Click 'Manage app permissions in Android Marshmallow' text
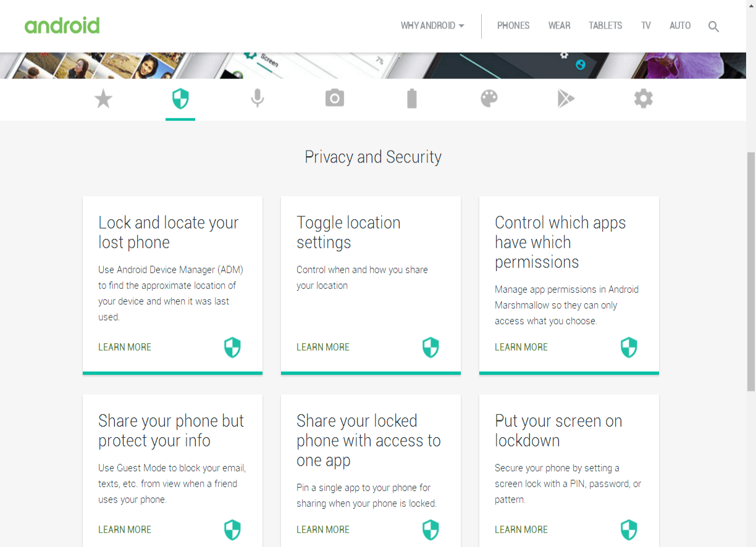The image size is (756, 547). click(566, 305)
